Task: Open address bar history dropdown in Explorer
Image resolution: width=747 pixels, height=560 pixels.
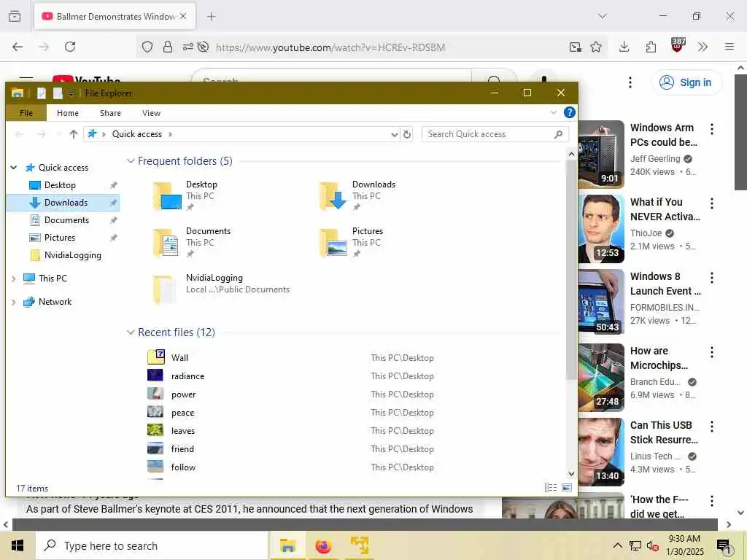Action: [x=395, y=135]
